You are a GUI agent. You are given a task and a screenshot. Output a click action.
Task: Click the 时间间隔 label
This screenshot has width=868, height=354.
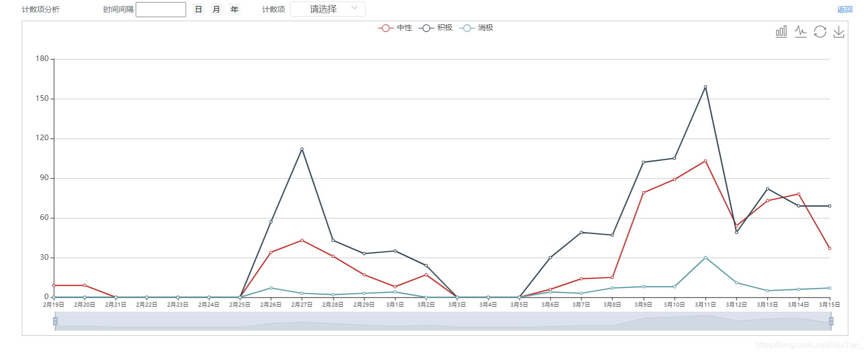click(119, 10)
